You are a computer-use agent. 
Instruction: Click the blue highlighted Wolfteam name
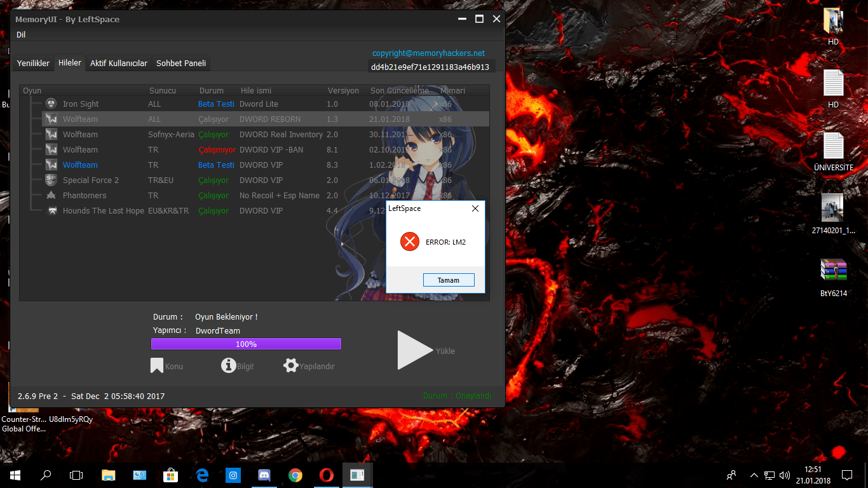[80, 165]
